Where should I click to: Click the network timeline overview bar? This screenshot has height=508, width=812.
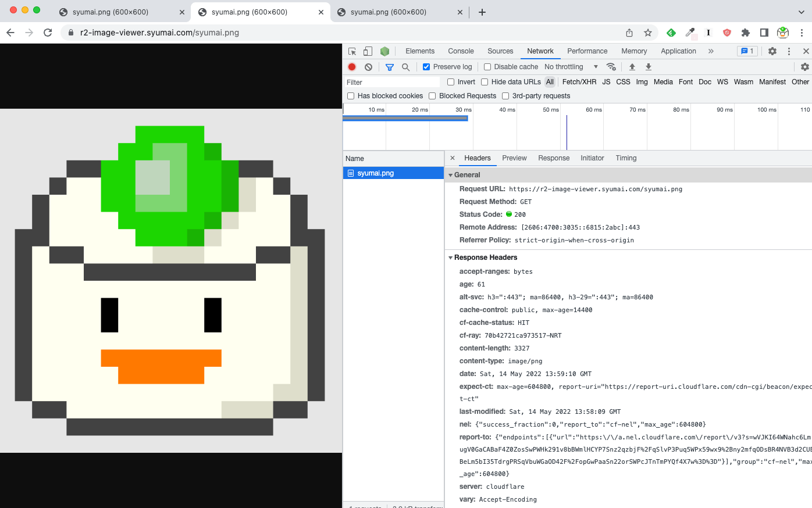(405, 118)
